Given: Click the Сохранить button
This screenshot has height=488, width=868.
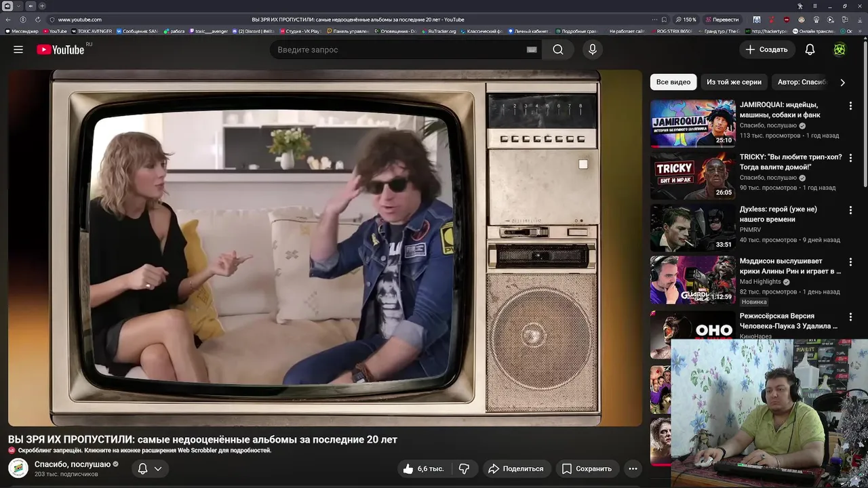Looking at the screenshot, I should point(587,468).
